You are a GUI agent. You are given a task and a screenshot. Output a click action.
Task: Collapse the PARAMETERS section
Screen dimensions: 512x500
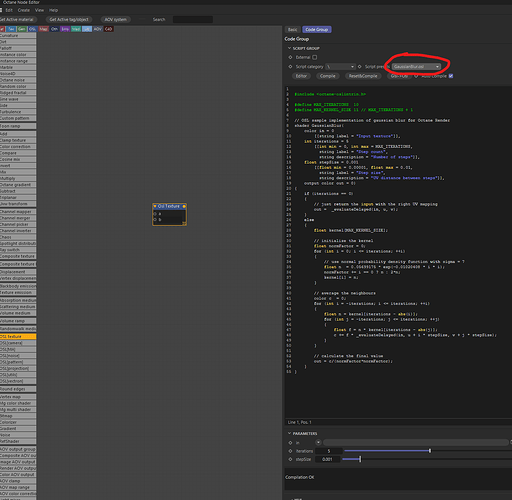pyautogui.click(x=289, y=433)
